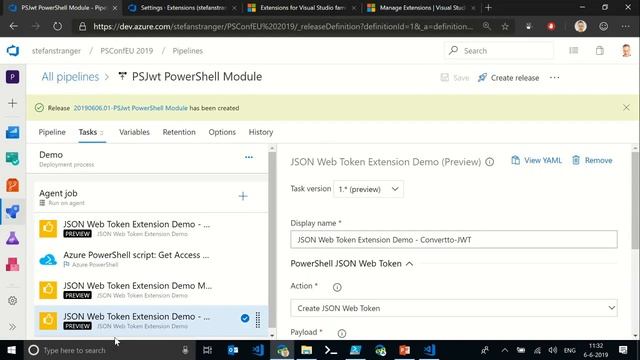Open Action dropdown Create JSON Web Token
The image size is (640, 360).
pos(453,308)
